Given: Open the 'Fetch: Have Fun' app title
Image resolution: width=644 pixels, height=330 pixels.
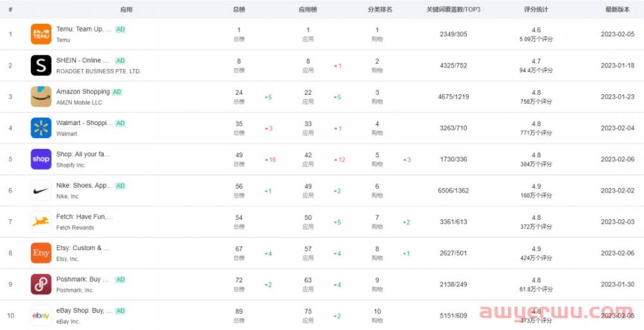Looking at the screenshot, I should point(84,217).
